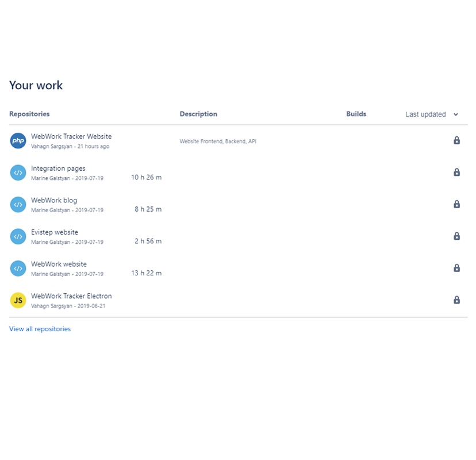Click the 8 h 25 m tracked time
The image size is (476, 460).
click(x=148, y=209)
